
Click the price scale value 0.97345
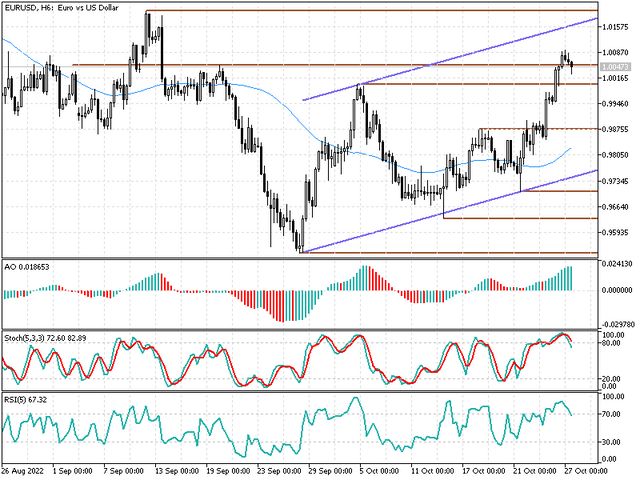click(x=616, y=181)
